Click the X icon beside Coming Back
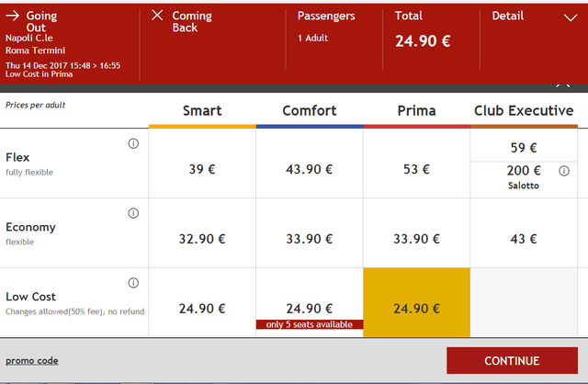The width and height of the screenshot is (588, 384). (157, 15)
